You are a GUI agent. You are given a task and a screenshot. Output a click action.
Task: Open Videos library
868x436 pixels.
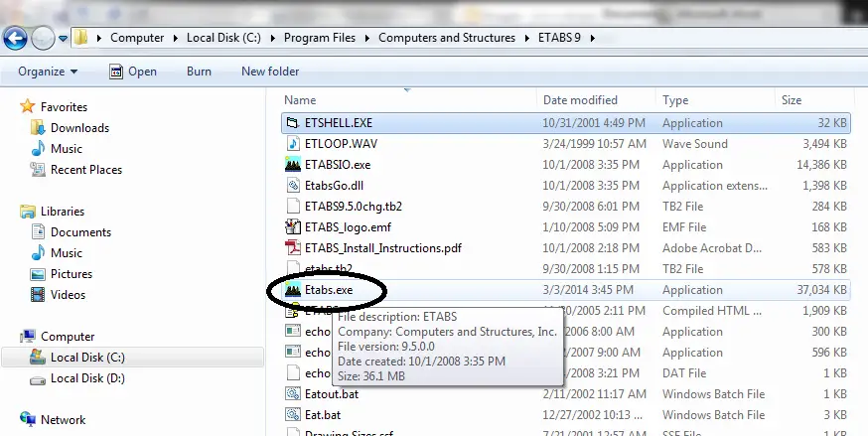[69, 295]
